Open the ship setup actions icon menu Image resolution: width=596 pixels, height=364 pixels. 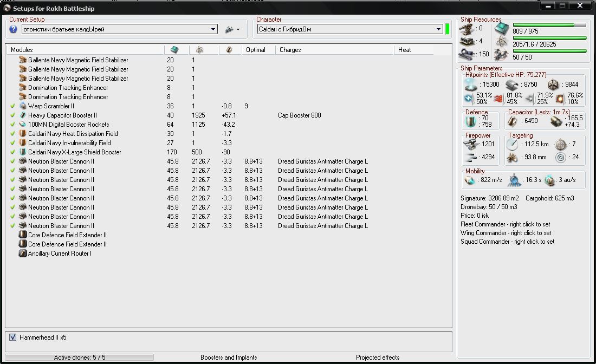pos(229,29)
